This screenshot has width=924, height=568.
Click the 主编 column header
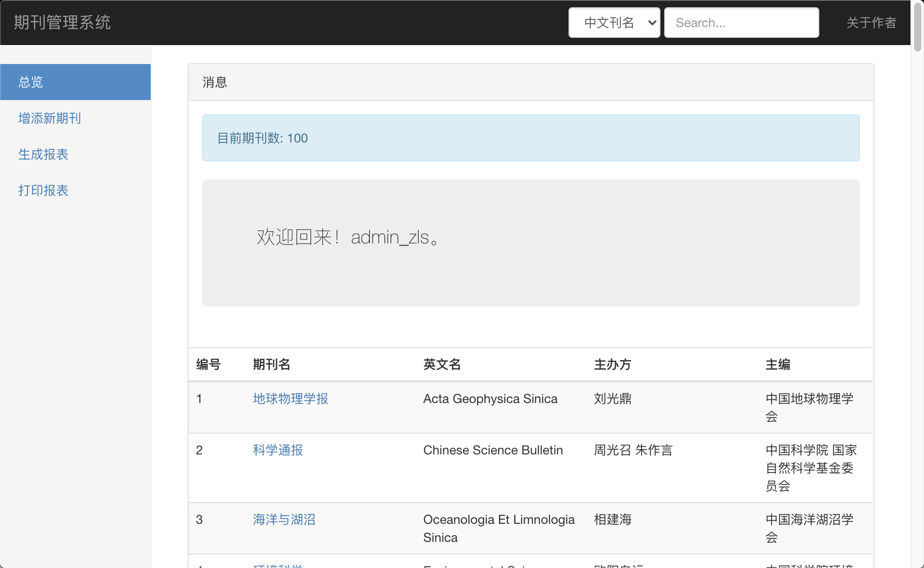point(777,364)
